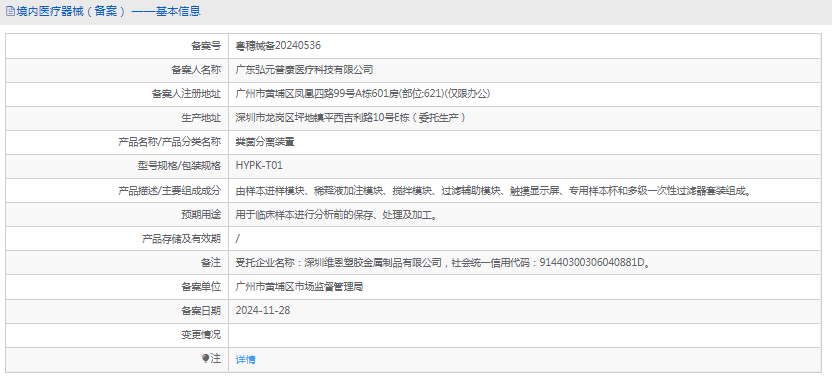Screen dimensions: 832x378
Task: Select authority 广州市黄埔区市场监督管理局
Action: (x=300, y=287)
